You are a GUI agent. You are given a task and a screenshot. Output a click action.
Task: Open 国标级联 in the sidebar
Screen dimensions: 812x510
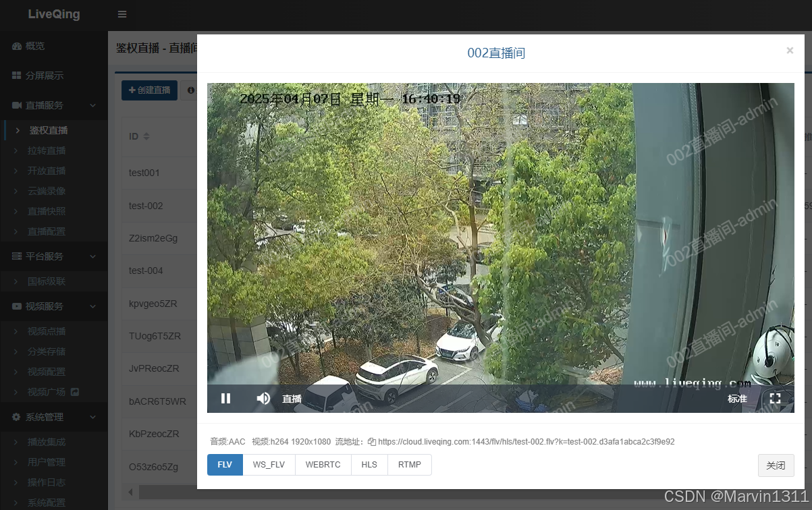point(54,281)
